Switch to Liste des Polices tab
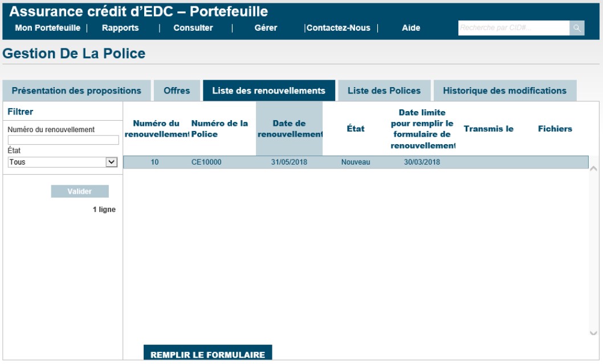 [x=384, y=91]
